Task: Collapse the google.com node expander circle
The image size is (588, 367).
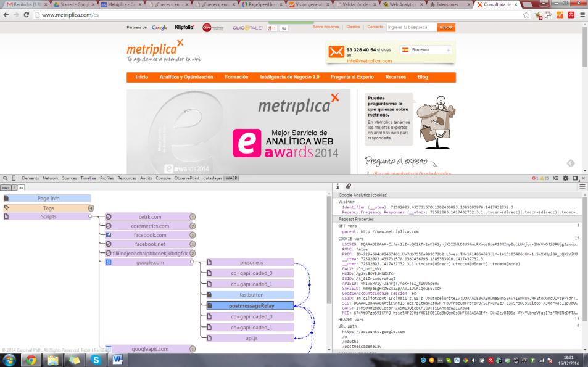Action: tap(192, 262)
